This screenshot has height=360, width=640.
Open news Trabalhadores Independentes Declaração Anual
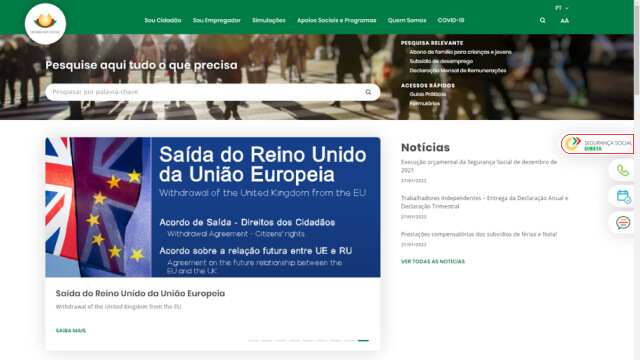point(484,202)
